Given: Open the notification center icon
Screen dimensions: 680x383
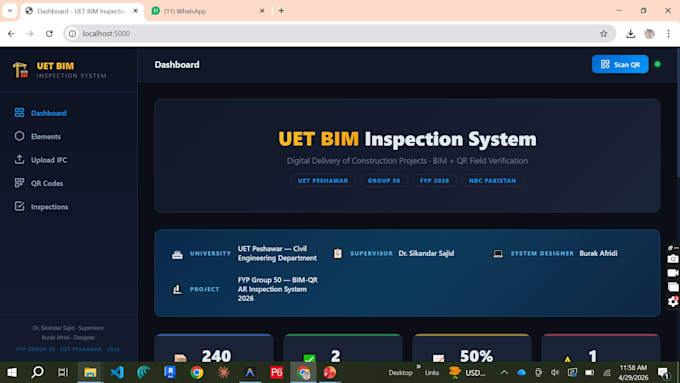Looking at the screenshot, I should 664,373.
